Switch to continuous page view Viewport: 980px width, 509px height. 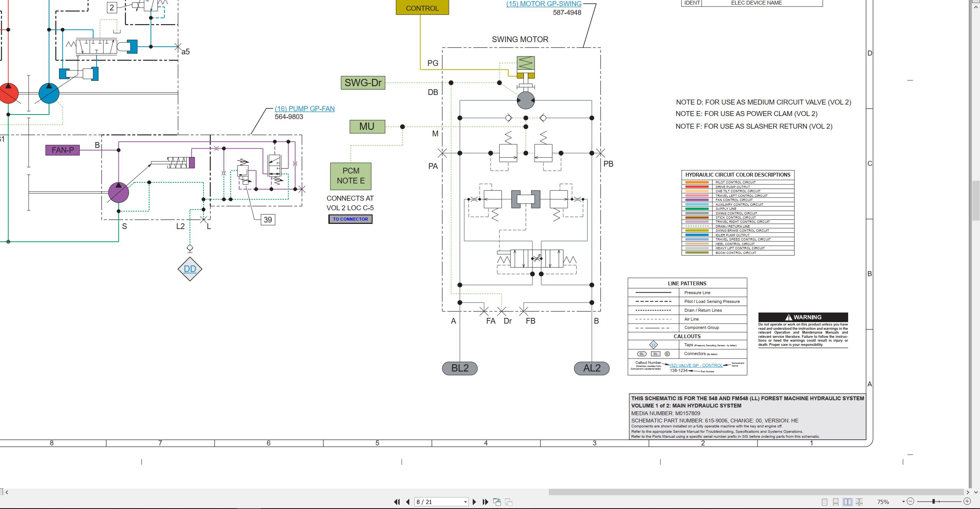836,502
